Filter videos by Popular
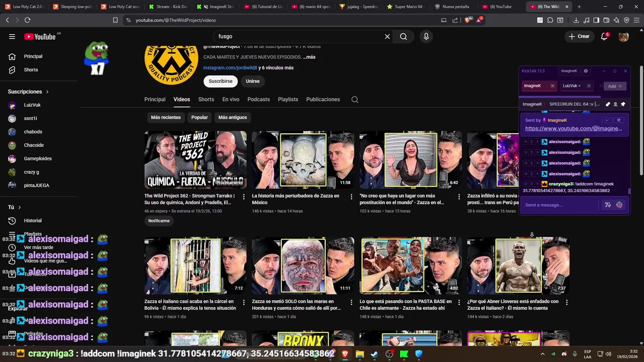644x362 pixels. pyautogui.click(x=199, y=117)
